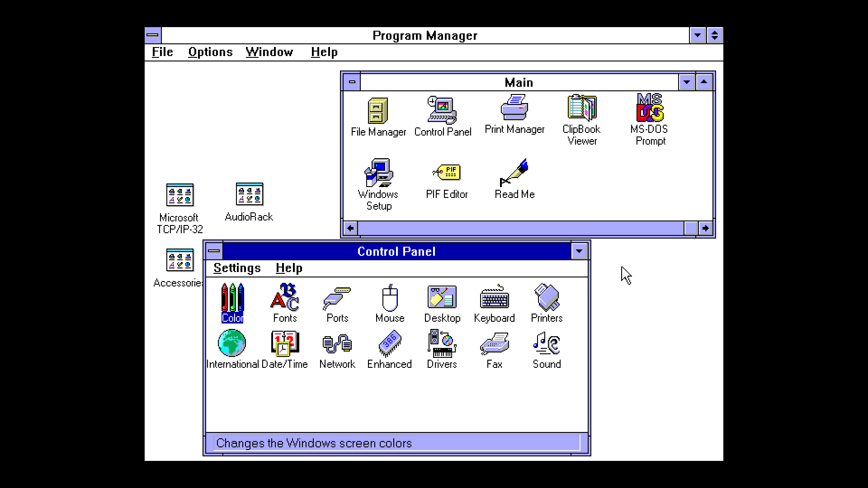This screenshot has height=488, width=868.
Task: Click the Main window right scroll arrow
Action: coord(705,228)
